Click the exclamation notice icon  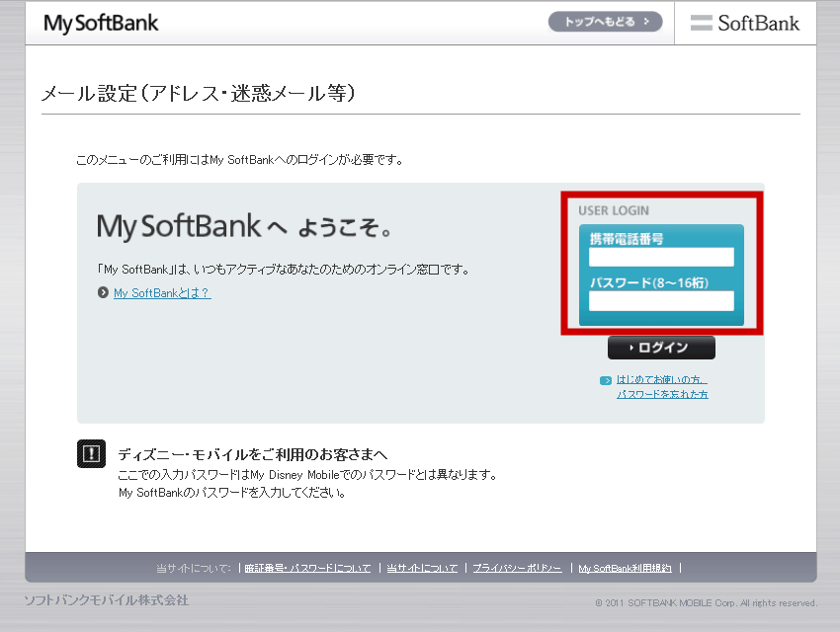coord(91,454)
